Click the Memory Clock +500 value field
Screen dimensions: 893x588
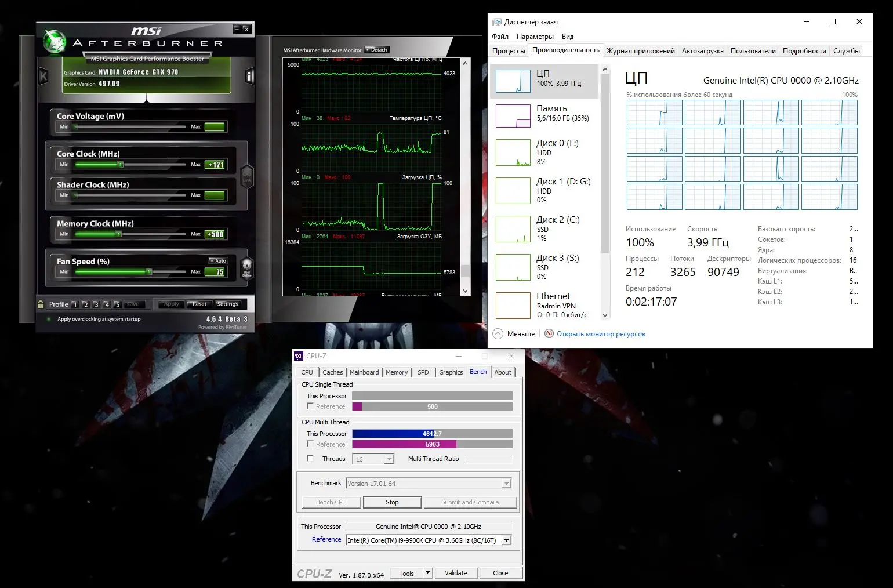[215, 234]
